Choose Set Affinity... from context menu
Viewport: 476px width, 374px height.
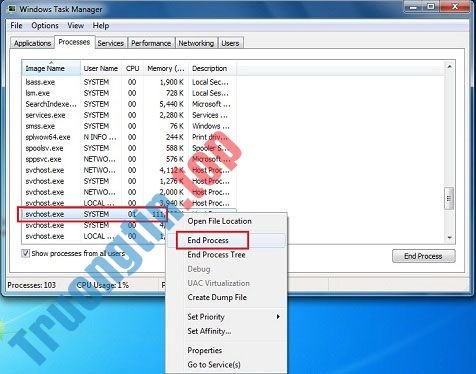209,331
